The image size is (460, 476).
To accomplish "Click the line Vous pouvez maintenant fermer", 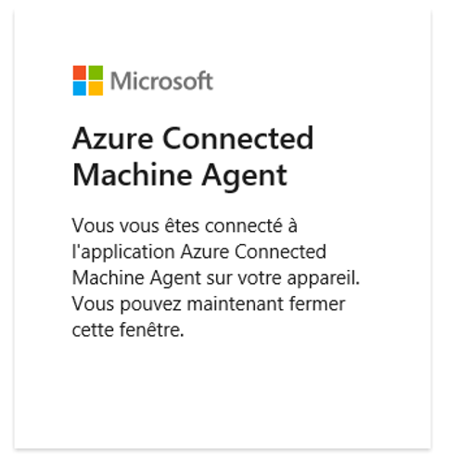I will coord(209,303).
